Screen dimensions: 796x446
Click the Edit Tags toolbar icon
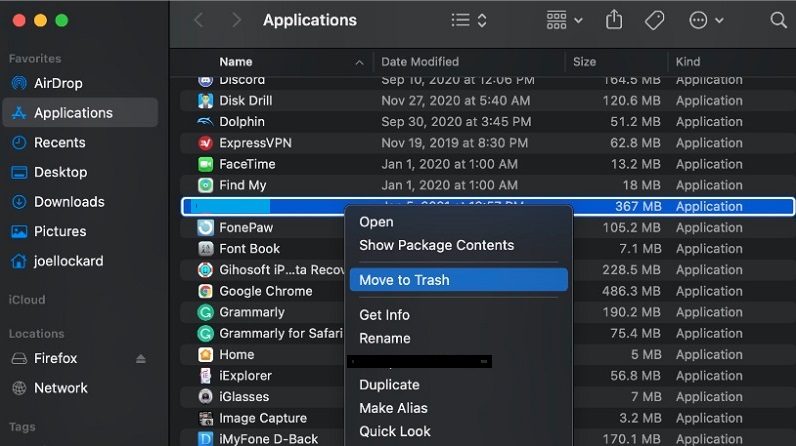(x=654, y=20)
